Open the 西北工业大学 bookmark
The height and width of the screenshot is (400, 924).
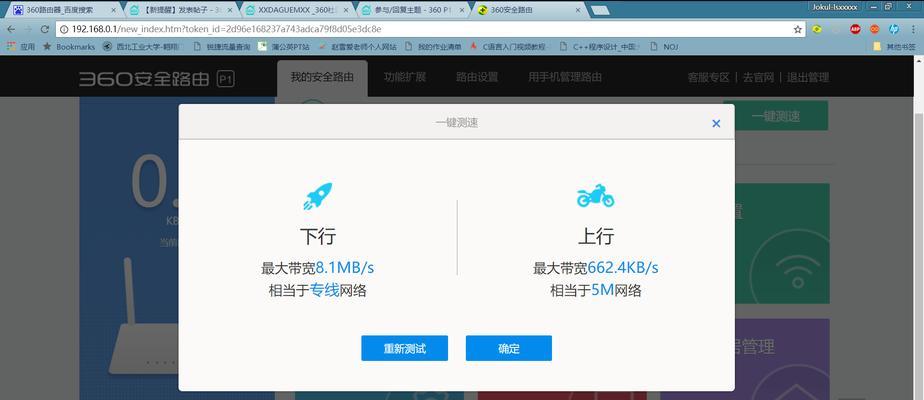[141, 47]
